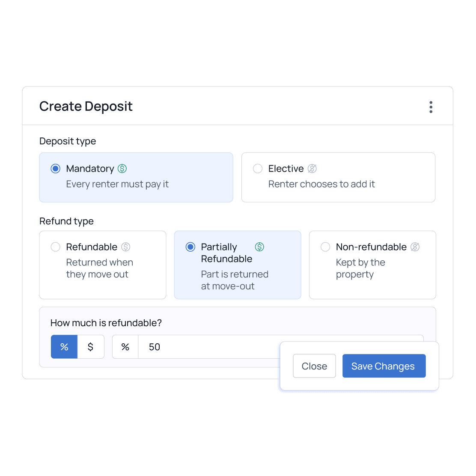Image resolution: width=476 pixels, height=476 pixels.
Task: Select the Mandatory radio button
Action: (56, 169)
